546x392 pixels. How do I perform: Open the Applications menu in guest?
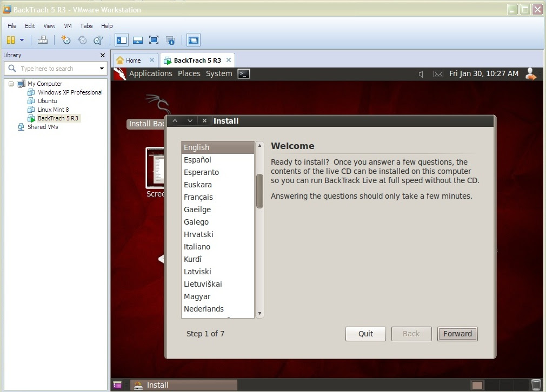click(151, 74)
